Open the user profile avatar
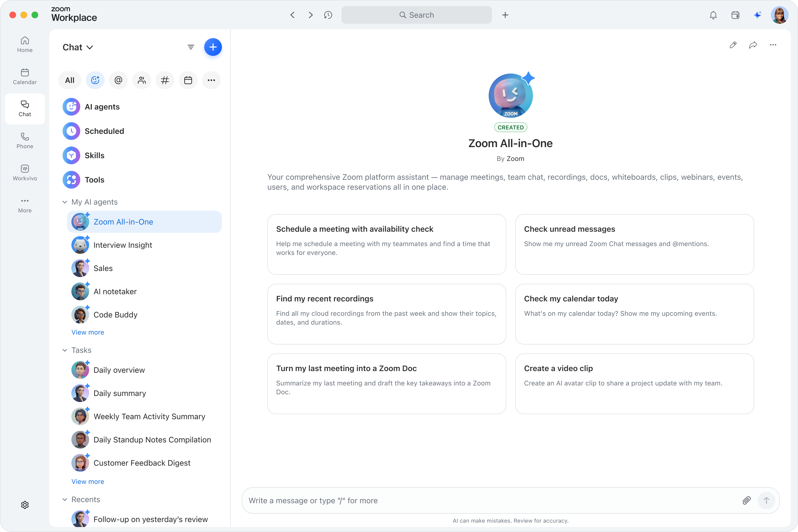Viewport: 798px width, 532px height. click(x=779, y=15)
